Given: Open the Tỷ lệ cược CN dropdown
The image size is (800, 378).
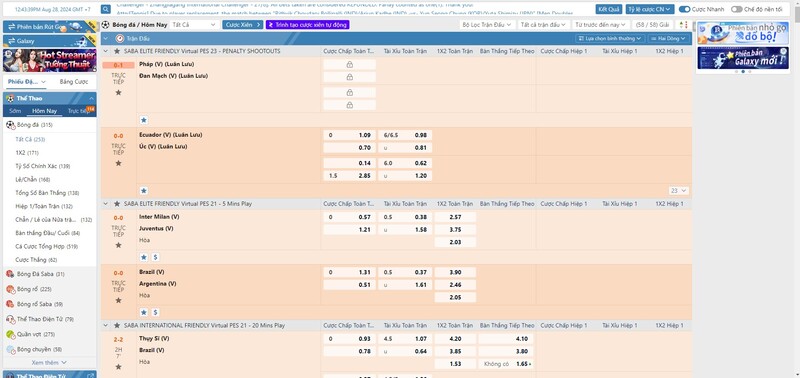Looking at the screenshot, I should 650,9.
